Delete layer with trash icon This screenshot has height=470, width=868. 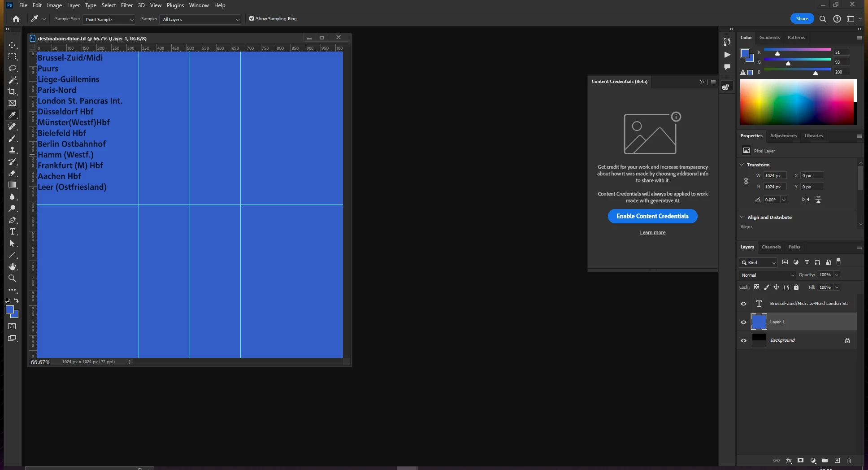[x=849, y=461]
